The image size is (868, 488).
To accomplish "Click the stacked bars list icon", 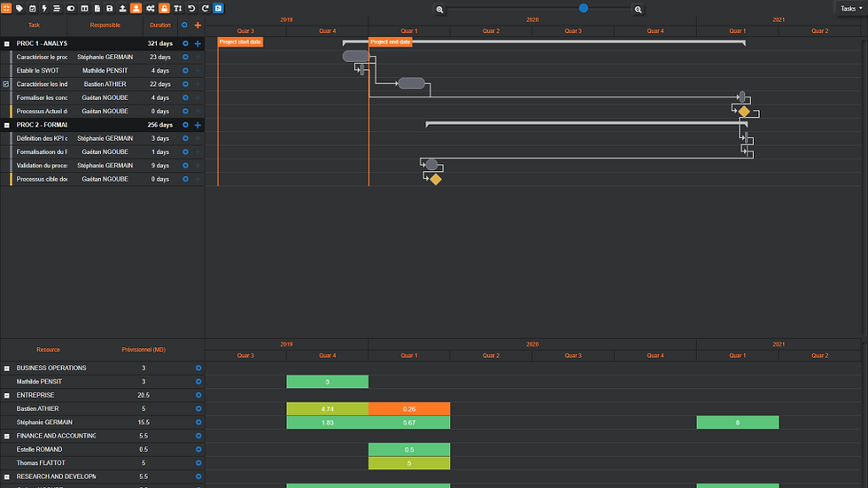I will [57, 8].
